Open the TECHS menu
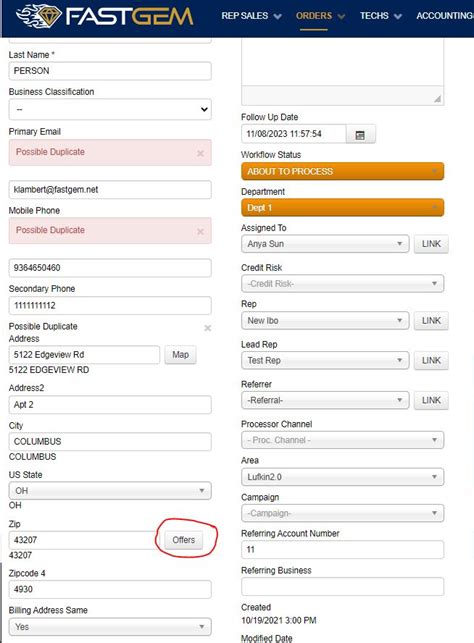 (x=381, y=16)
